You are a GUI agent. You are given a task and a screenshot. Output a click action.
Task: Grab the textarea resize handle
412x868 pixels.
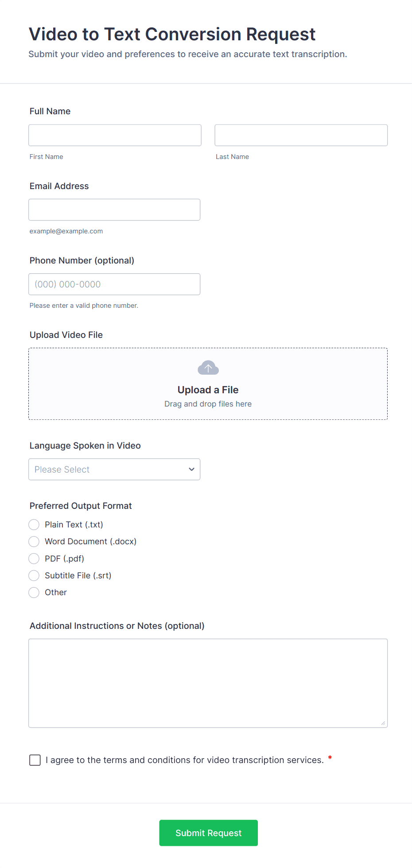click(383, 723)
